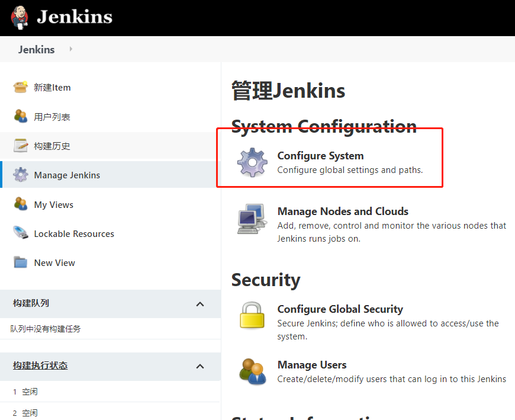The height and width of the screenshot is (420, 515).
Task: Open Configure Global Security
Action: click(340, 309)
